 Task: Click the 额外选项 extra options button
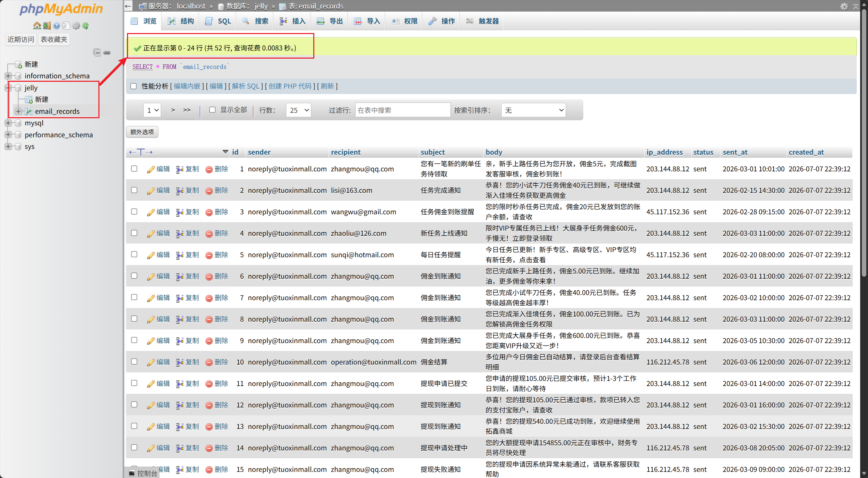click(x=142, y=132)
